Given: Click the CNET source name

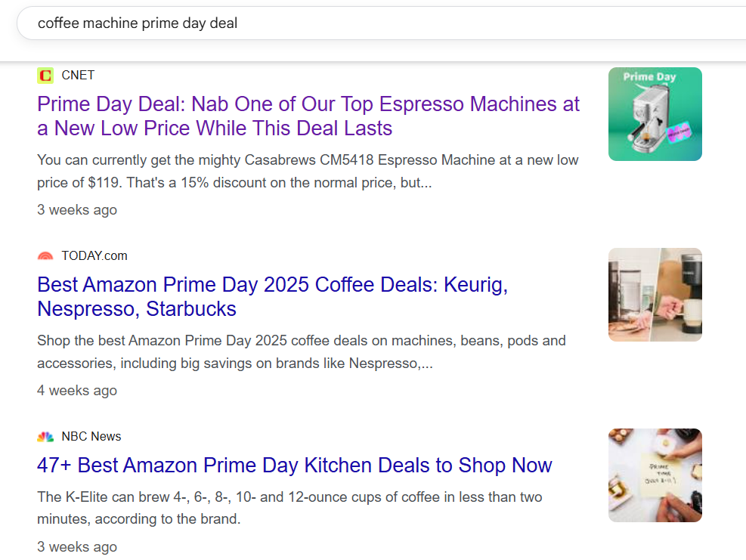Looking at the screenshot, I should (x=78, y=75).
